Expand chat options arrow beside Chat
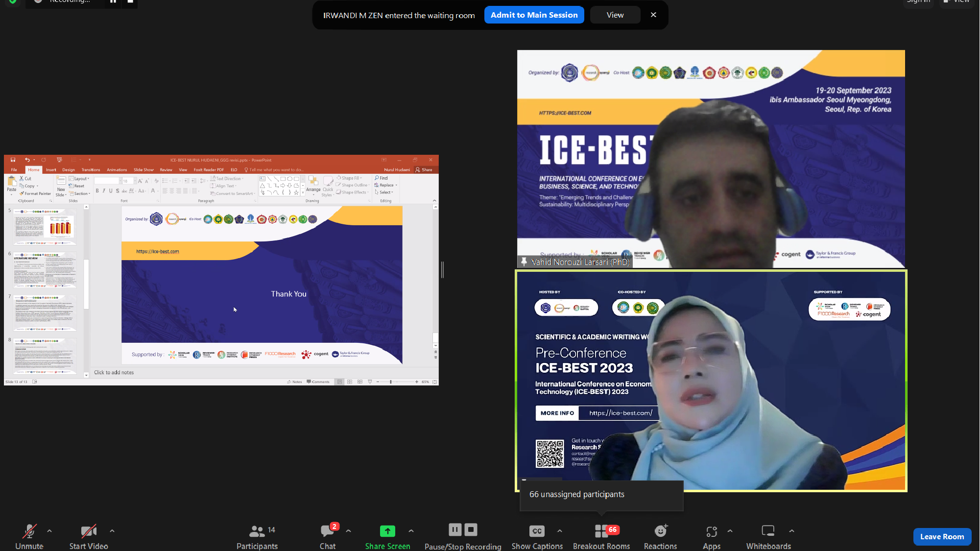 [x=348, y=531]
